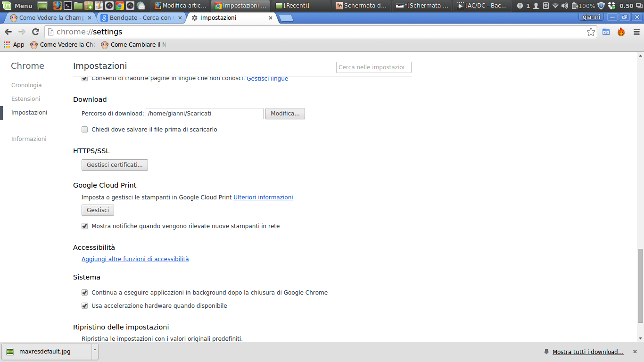Focus the Cerca nelle impostazioni search field

click(x=374, y=67)
